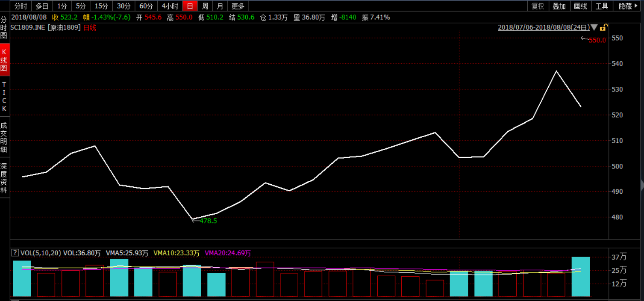Screen dimensions: 644x301
Task: Expand the right-side panel collapse arrow
Action: (x=642, y=185)
